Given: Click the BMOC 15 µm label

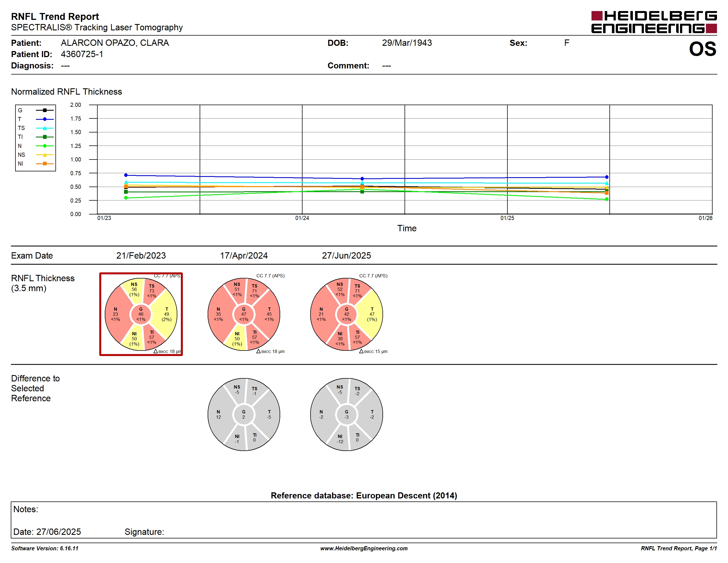Looking at the screenshot, I should [x=373, y=352].
